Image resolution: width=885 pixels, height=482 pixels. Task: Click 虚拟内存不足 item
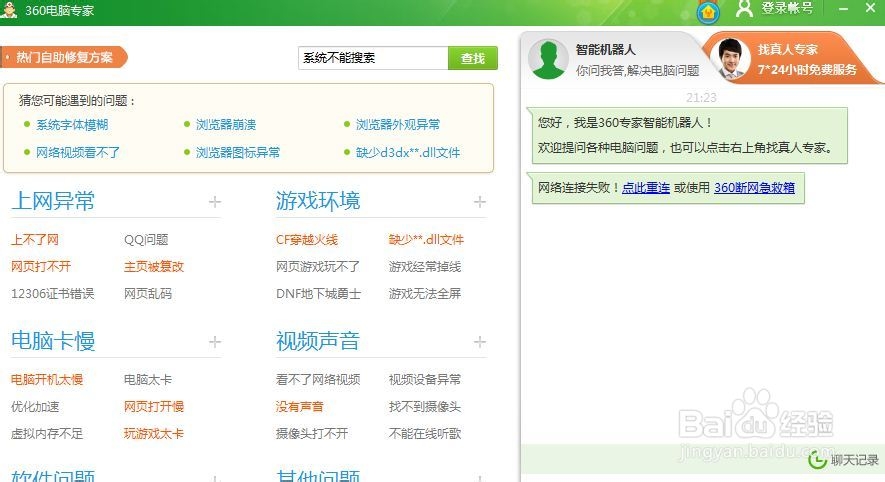(47, 433)
